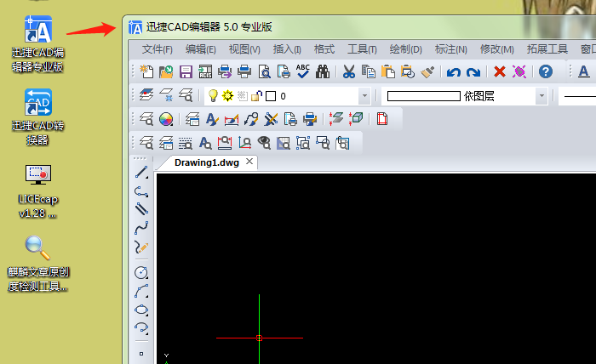The height and width of the screenshot is (364, 596).
Task: Open the 视图(V) menu
Action: coord(244,49)
